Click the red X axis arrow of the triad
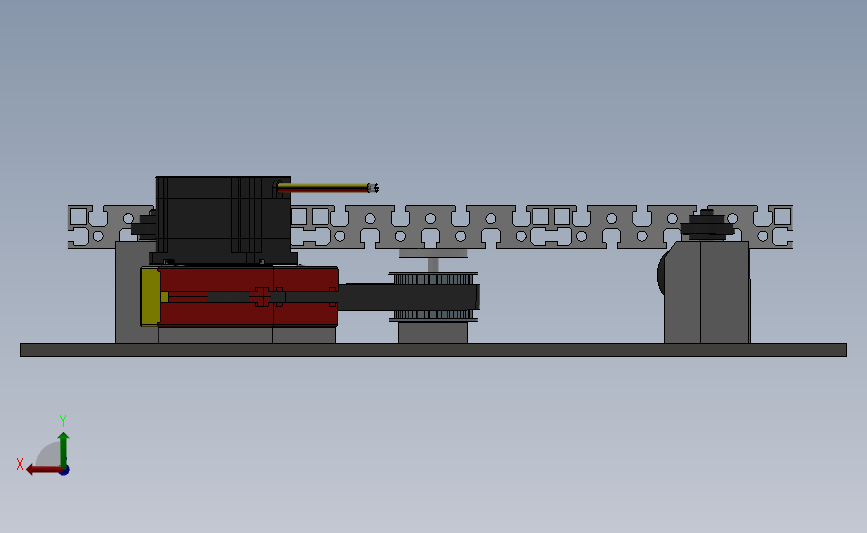Viewport: 867px width, 533px height. 44,470
